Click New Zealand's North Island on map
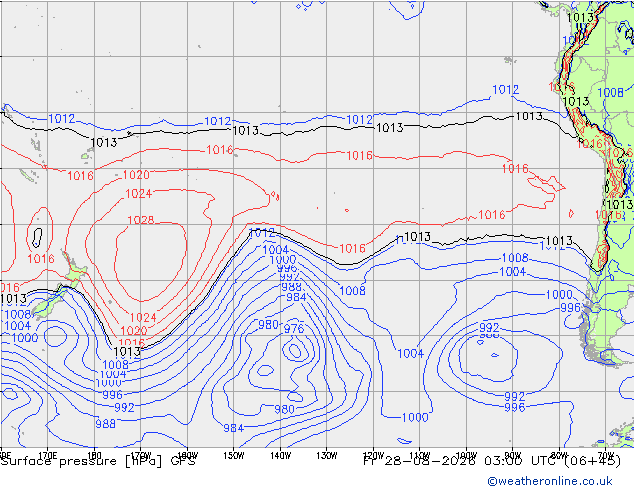 point(75,271)
